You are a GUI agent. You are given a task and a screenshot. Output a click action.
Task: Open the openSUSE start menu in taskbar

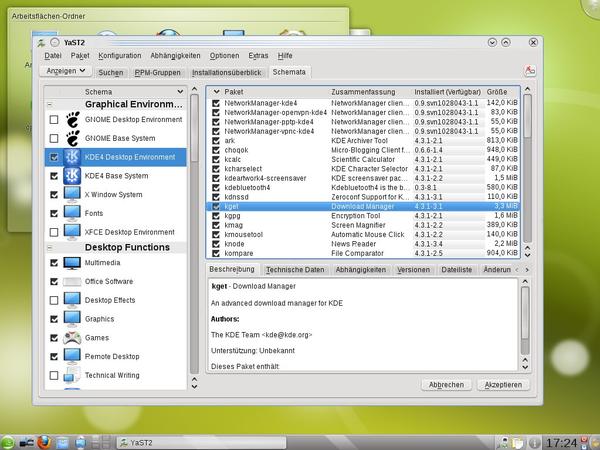coord(7,443)
